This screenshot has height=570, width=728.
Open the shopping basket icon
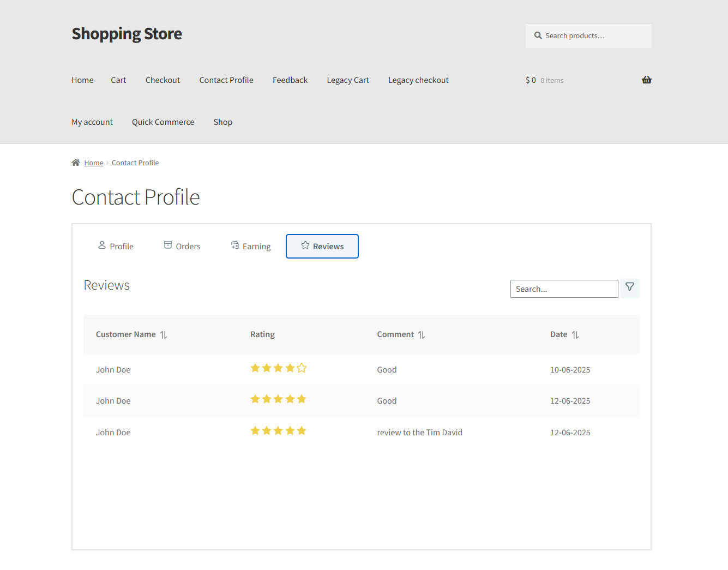point(646,80)
